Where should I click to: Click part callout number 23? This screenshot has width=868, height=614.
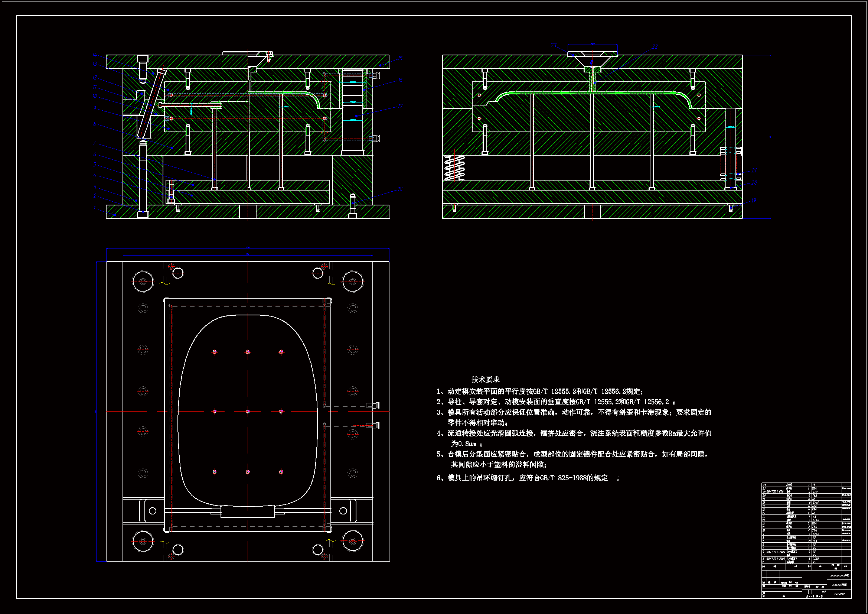553,45
